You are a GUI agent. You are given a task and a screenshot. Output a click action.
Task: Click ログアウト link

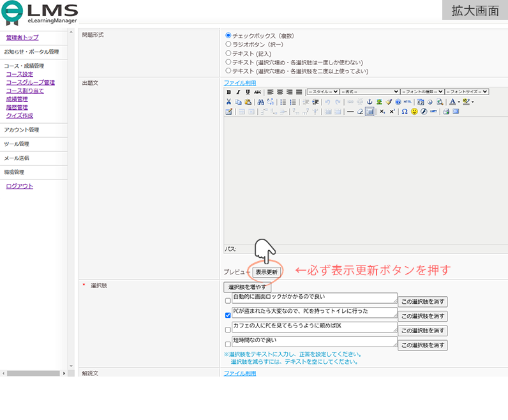(19, 186)
